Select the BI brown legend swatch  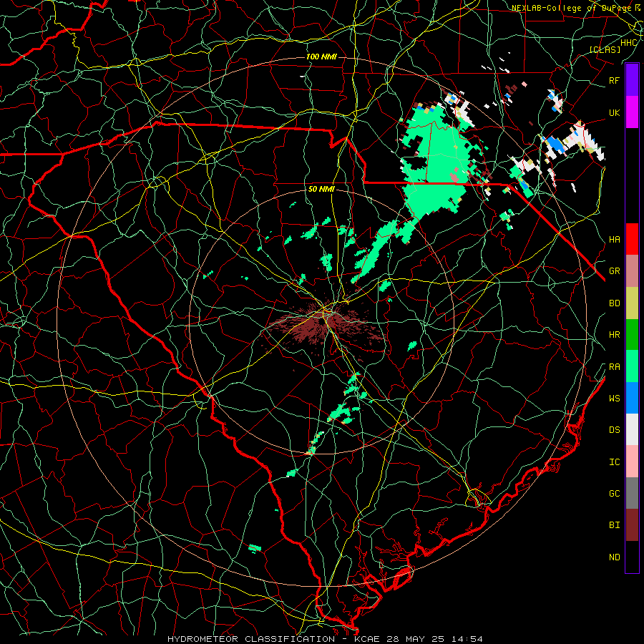pos(632,525)
